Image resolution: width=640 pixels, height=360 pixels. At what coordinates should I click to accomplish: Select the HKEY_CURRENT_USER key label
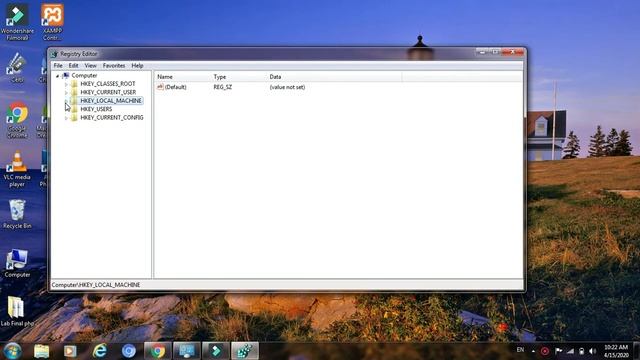(108, 92)
